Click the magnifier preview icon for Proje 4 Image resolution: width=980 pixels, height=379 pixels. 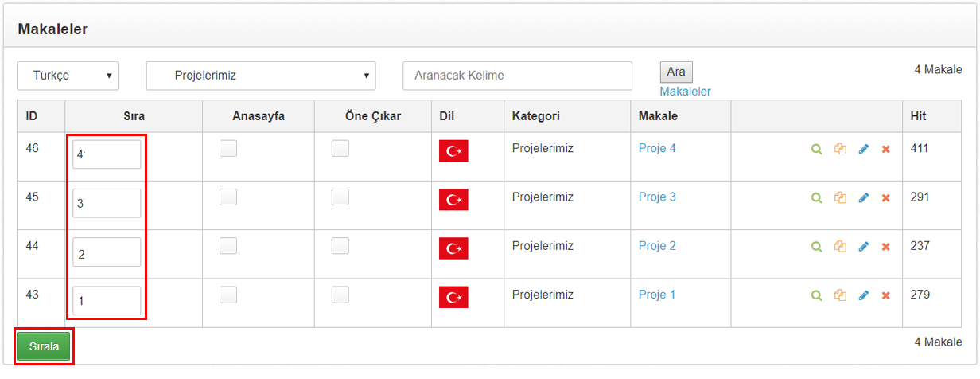(816, 149)
